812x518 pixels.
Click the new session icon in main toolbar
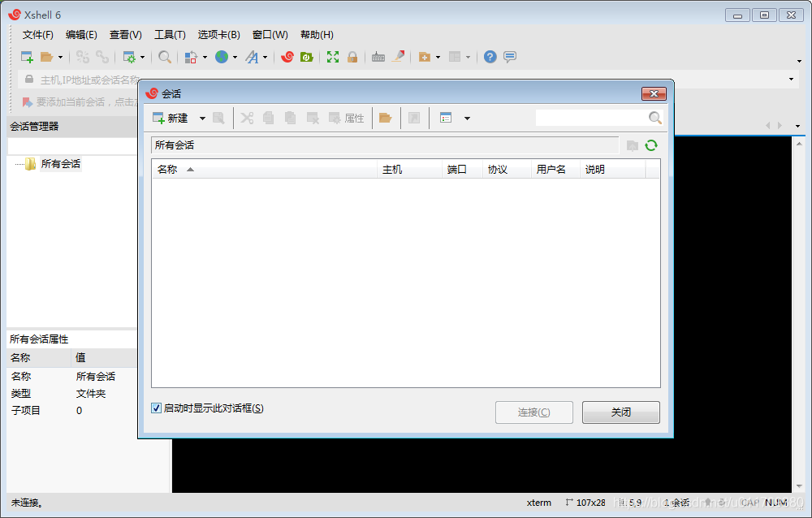pos(27,57)
